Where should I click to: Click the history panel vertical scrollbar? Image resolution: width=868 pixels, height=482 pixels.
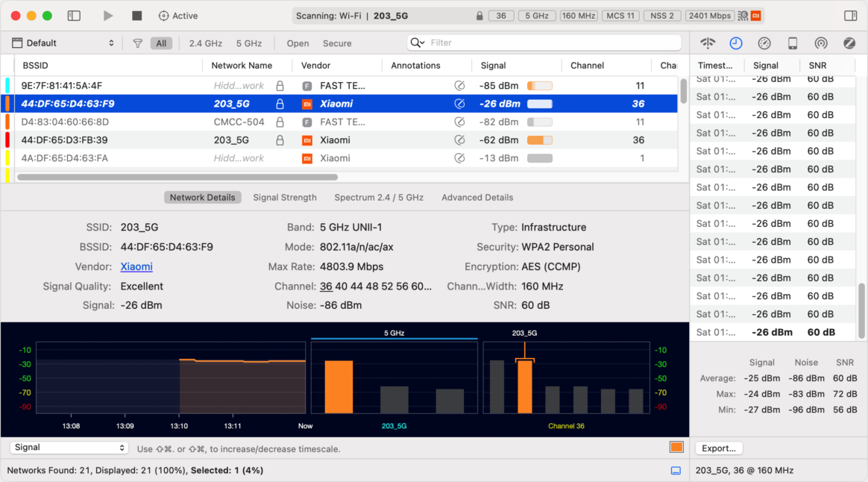pyautogui.click(x=861, y=310)
